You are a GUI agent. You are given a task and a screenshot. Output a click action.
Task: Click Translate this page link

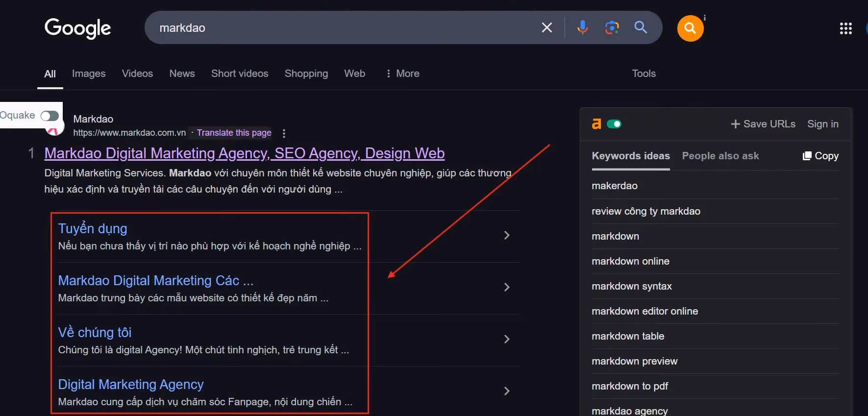(234, 133)
